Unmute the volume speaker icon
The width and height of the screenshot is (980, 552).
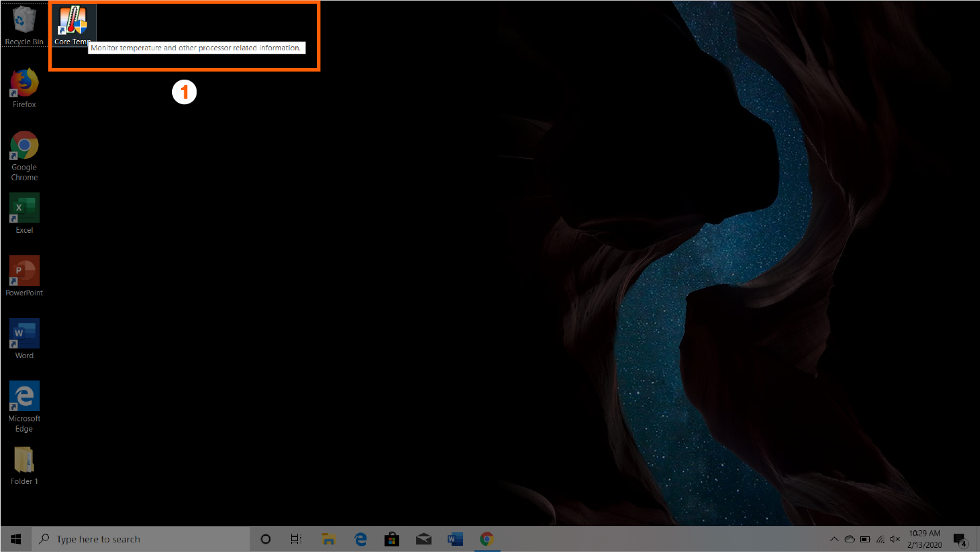point(896,539)
